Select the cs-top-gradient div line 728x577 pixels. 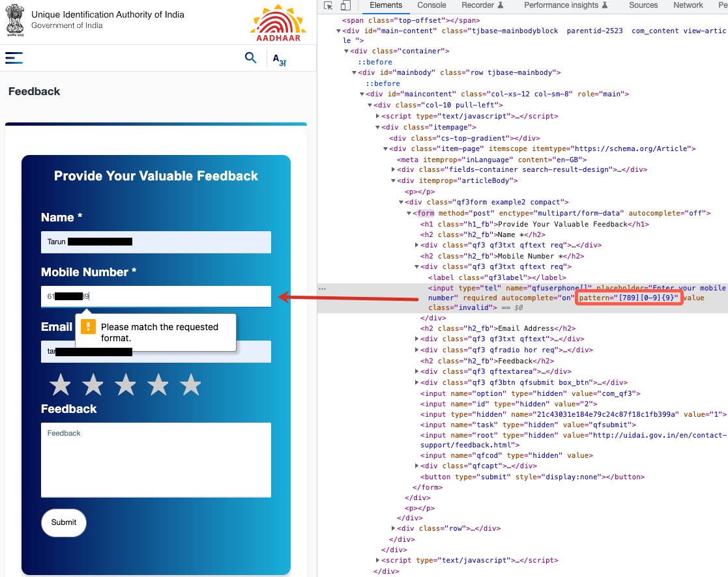coord(465,138)
